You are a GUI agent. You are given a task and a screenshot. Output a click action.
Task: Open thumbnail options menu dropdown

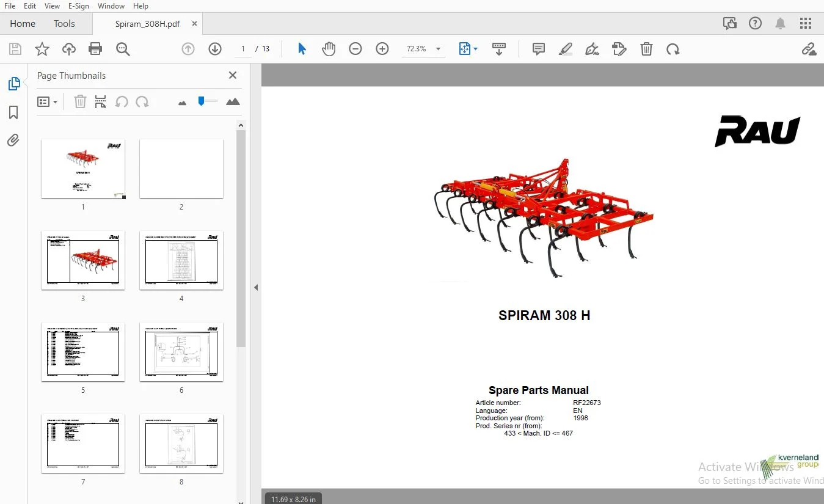pyautogui.click(x=47, y=101)
